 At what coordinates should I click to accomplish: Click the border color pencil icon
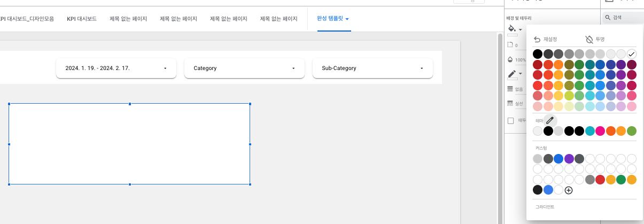tap(511, 73)
